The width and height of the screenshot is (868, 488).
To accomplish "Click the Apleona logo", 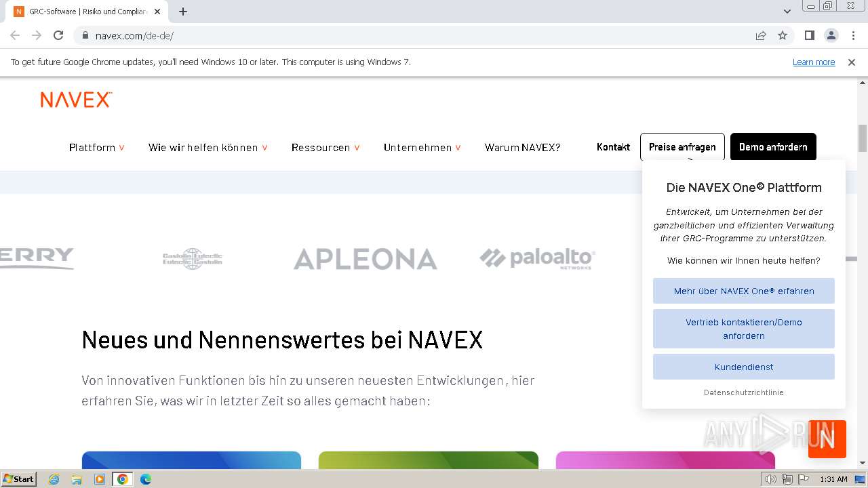I will [366, 259].
